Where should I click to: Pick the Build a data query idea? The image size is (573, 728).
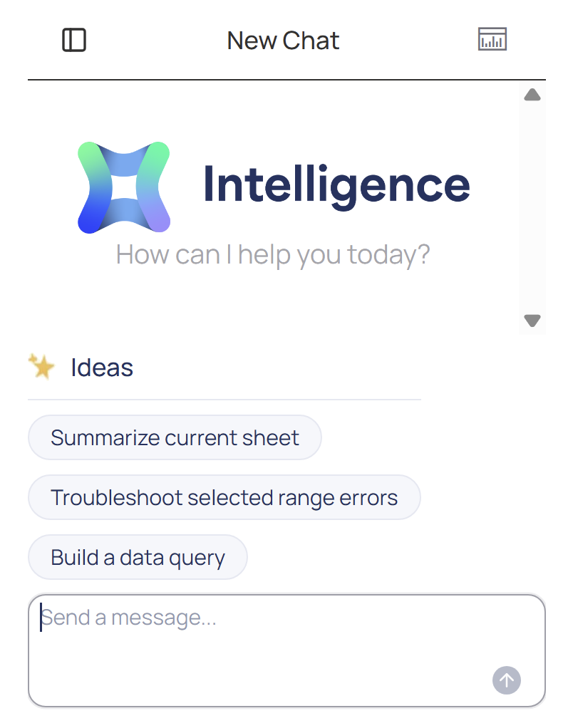click(x=138, y=557)
